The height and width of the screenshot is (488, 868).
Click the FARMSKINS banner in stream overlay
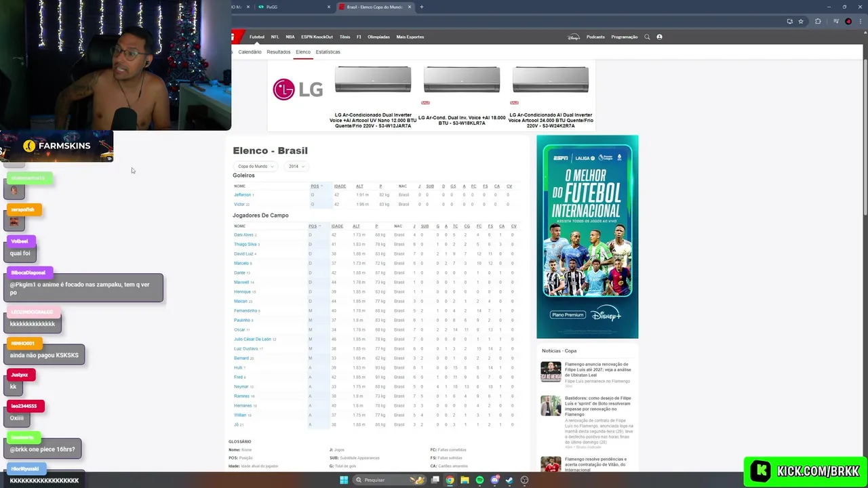click(x=57, y=146)
